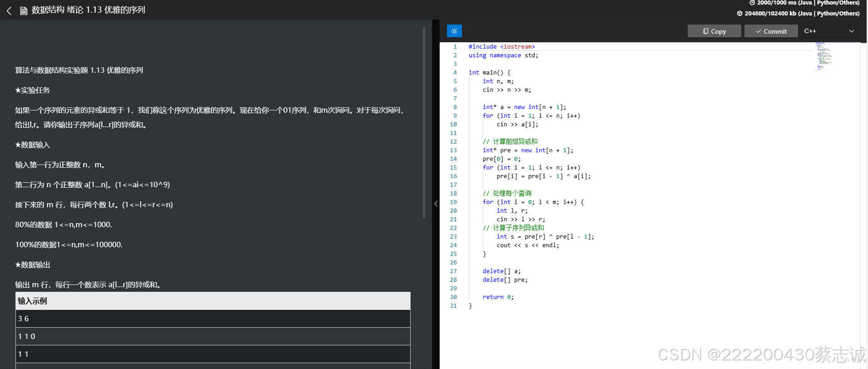The height and width of the screenshot is (369, 868).
Task: Click the '★数据输出' section label
Action: click(32, 264)
